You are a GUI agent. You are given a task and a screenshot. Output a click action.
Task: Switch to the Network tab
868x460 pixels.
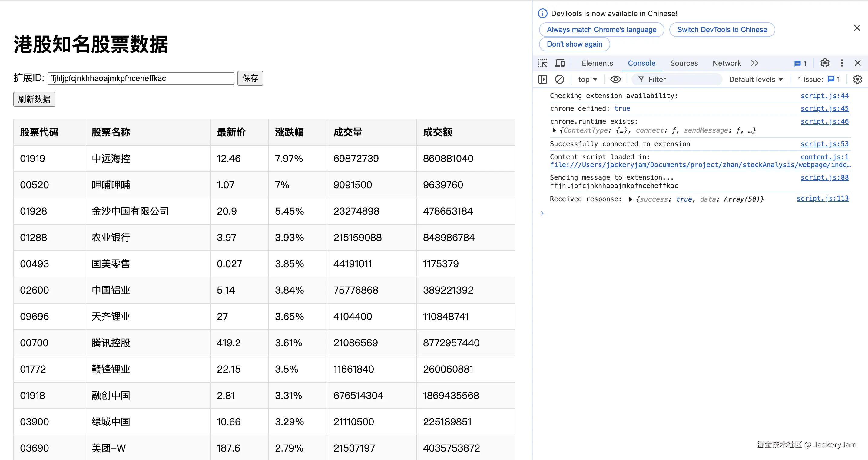(727, 63)
